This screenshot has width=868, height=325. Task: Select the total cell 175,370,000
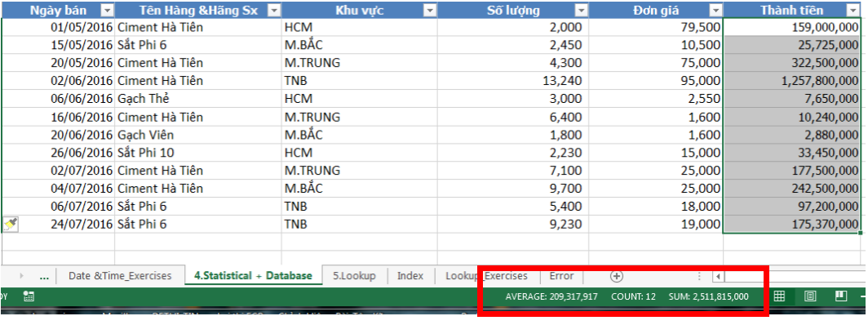pyautogui.click(x=792, y=225)
